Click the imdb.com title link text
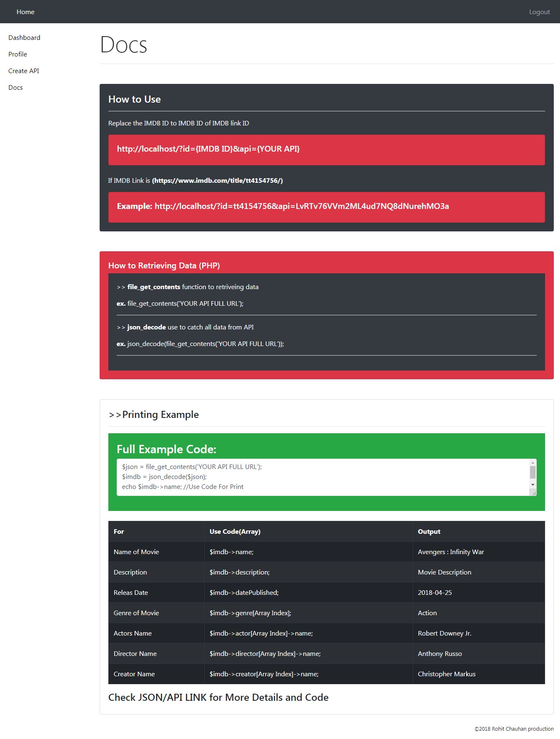The image size is (560, 739). [x=218, y=180]
